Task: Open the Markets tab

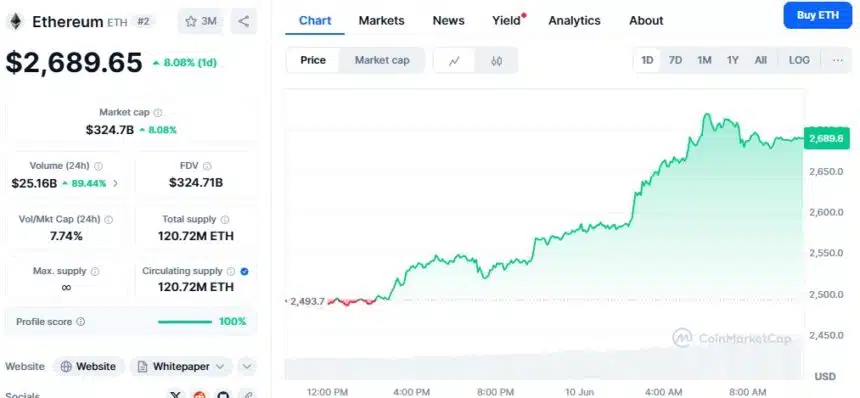Action: point(381,21)
